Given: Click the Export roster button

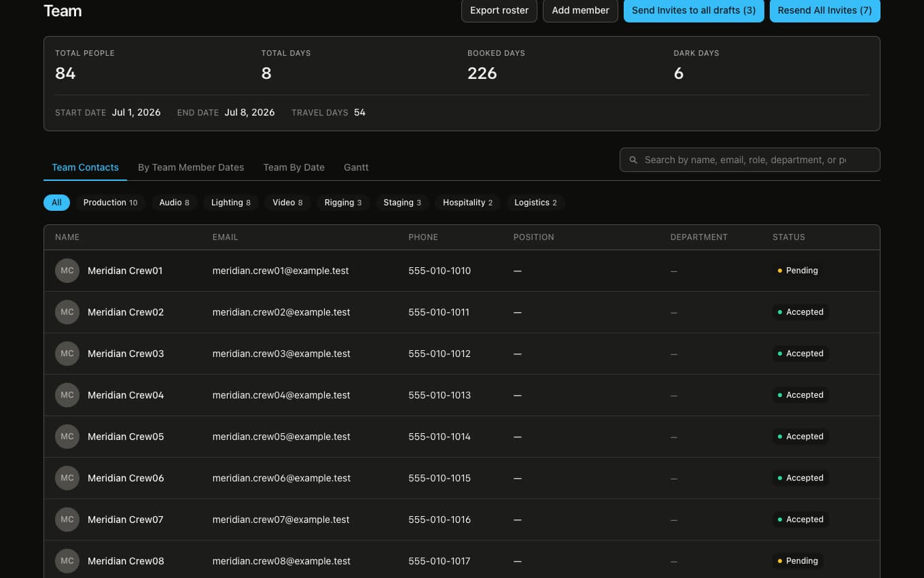Looking at the screenshot, I should (499, 10).
